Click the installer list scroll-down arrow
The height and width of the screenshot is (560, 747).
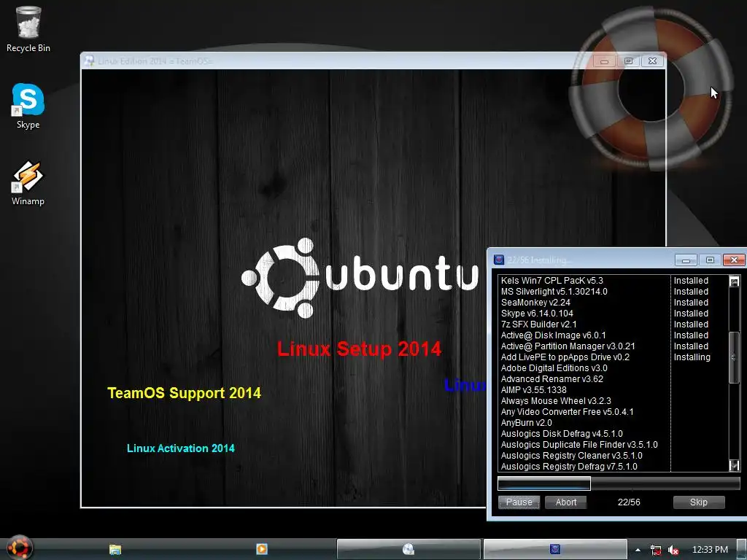click(734, 465)
